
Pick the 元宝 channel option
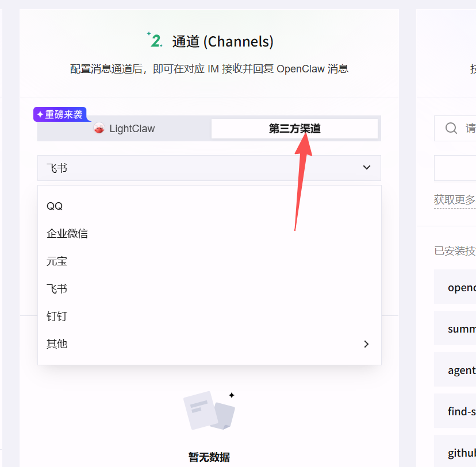tap(57, 261)
